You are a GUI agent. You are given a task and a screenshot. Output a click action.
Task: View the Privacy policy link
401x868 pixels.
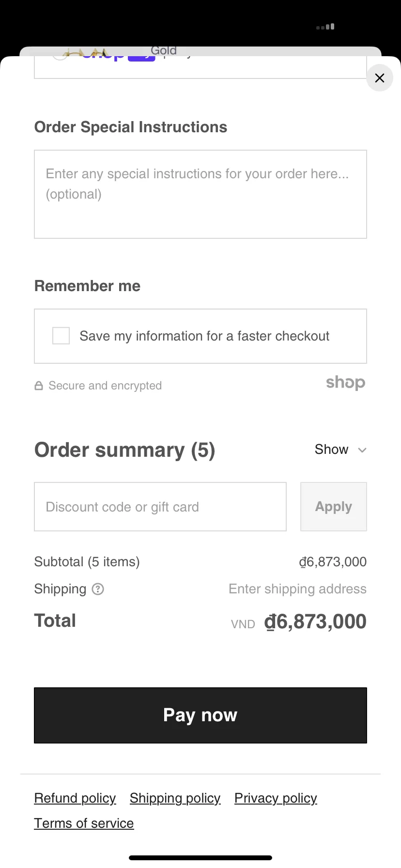(276, 798)
